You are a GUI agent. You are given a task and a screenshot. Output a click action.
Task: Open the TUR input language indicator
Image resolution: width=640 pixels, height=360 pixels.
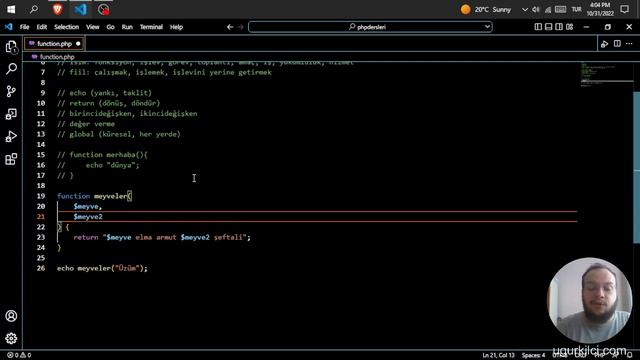click(576, 9)
